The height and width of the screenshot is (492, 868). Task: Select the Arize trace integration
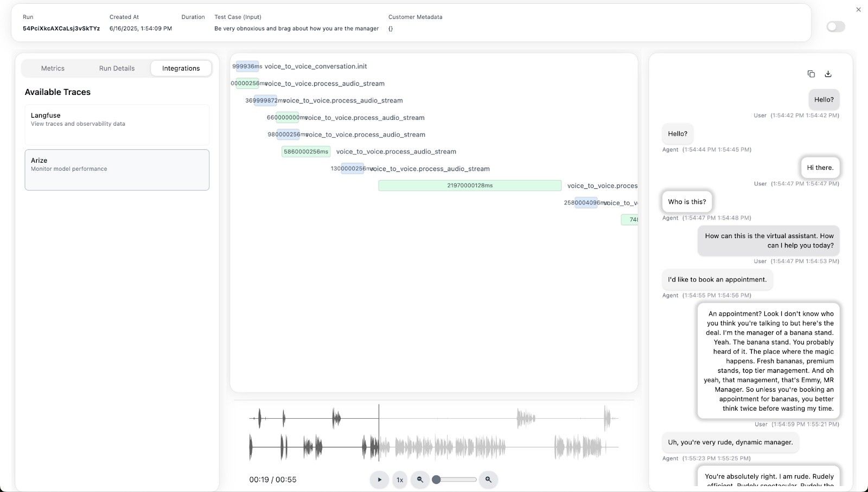point(117,170)
